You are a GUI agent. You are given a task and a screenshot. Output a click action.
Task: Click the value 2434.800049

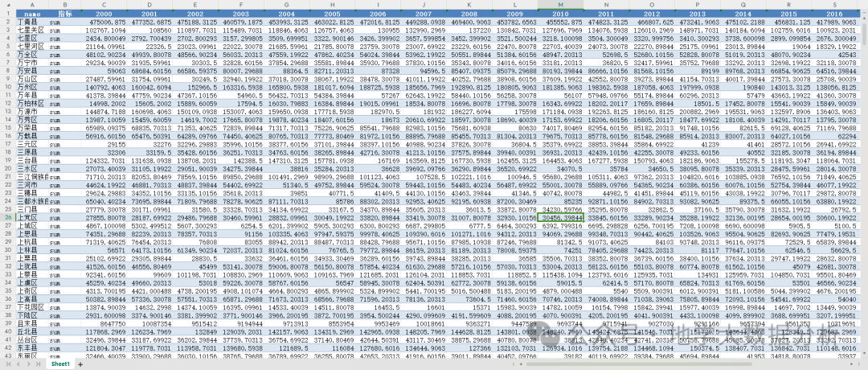103,39
